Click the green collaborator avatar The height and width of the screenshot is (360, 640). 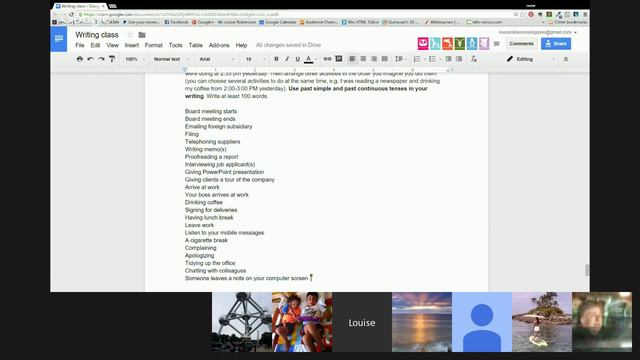click(460, 43)
